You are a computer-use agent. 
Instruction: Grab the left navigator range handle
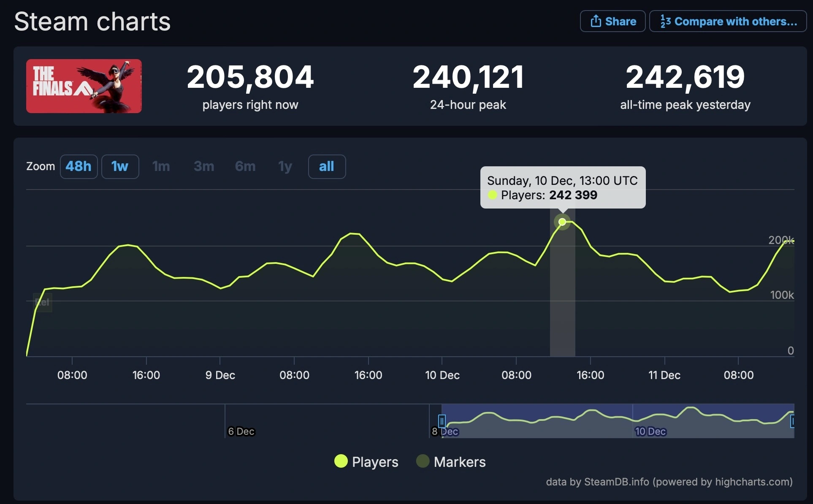tap(442, 421)
